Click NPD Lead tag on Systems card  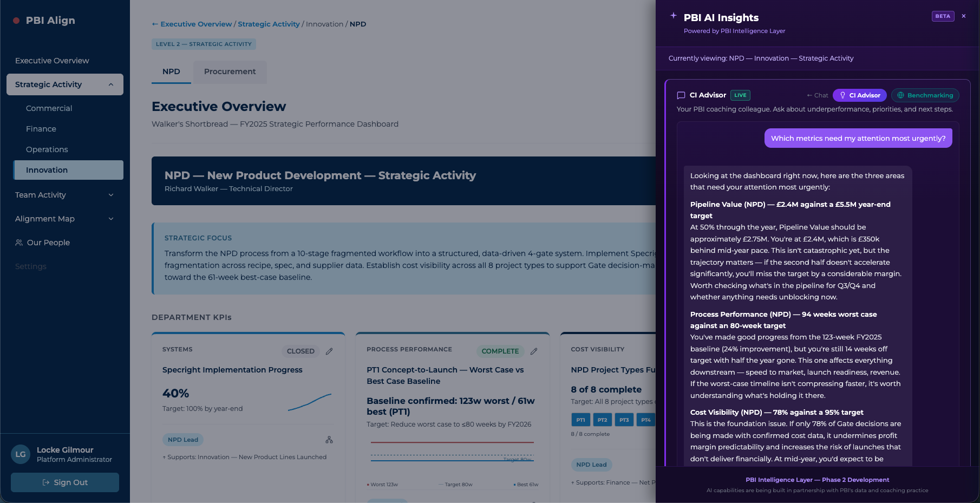click(x=183, y=440)
